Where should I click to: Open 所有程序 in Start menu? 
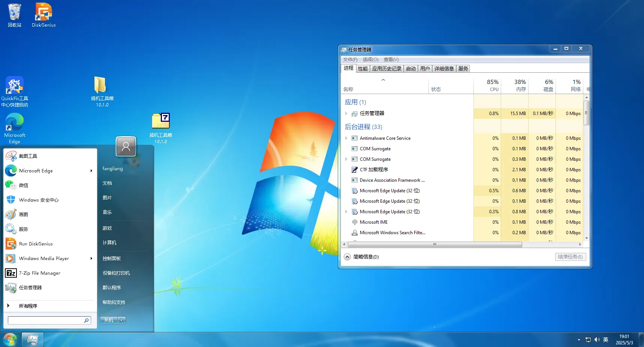point(50,306)
